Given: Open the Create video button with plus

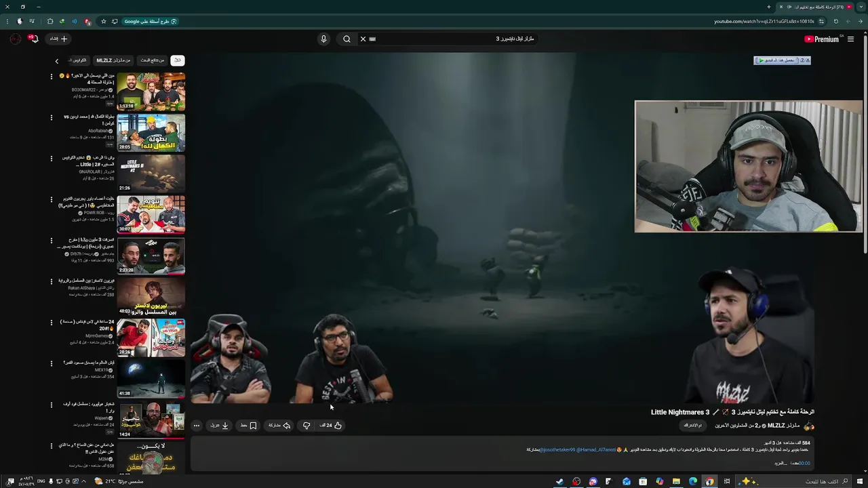Looking at the screenshot, I should [x=59, y=39].
